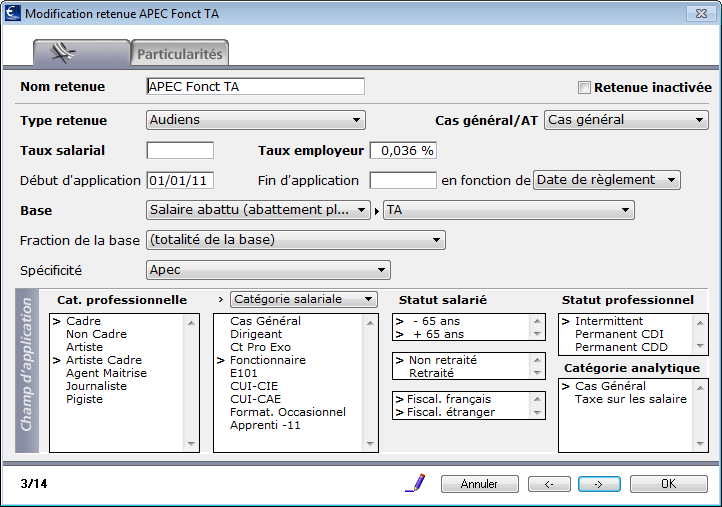Select Non retraité in Statut salarié

tap(443, 360)
